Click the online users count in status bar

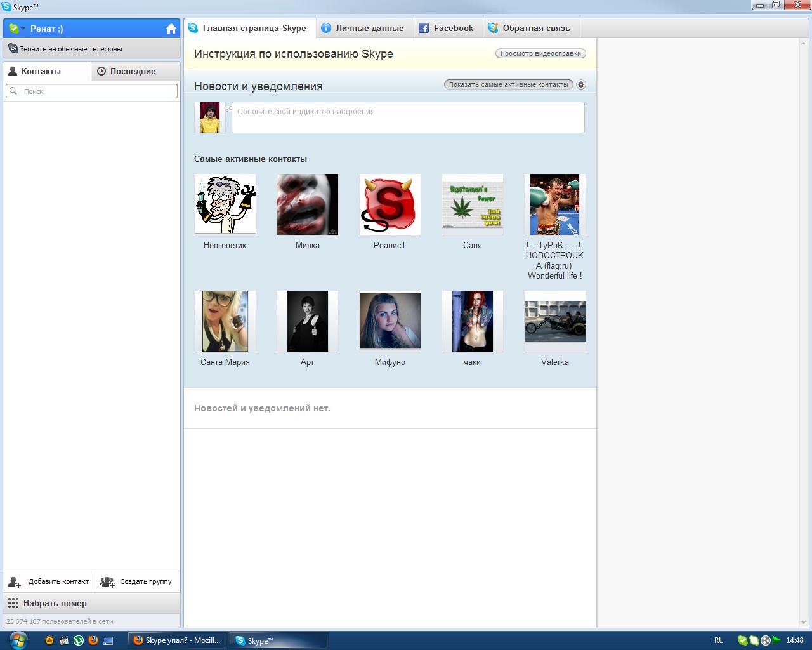click(60, 621)
